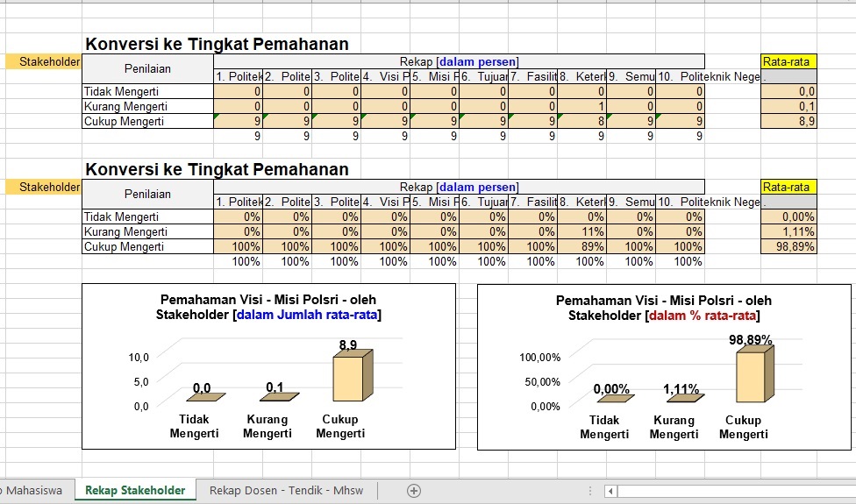This screenshot has height=504, width=856.
Task: Select the 98,89% average cell
Action: coord(789,247)
